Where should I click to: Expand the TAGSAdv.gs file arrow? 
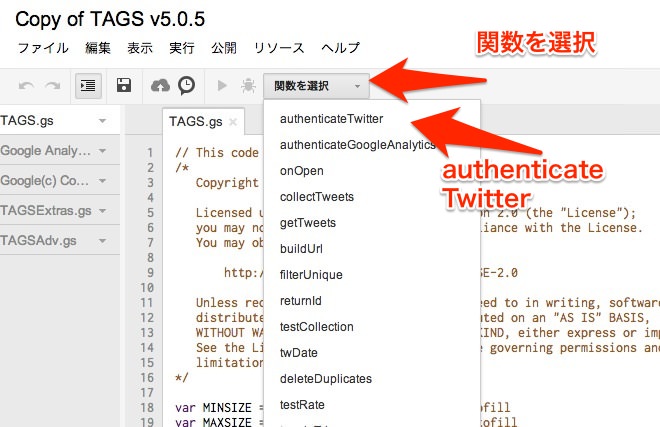coord(102,240)
